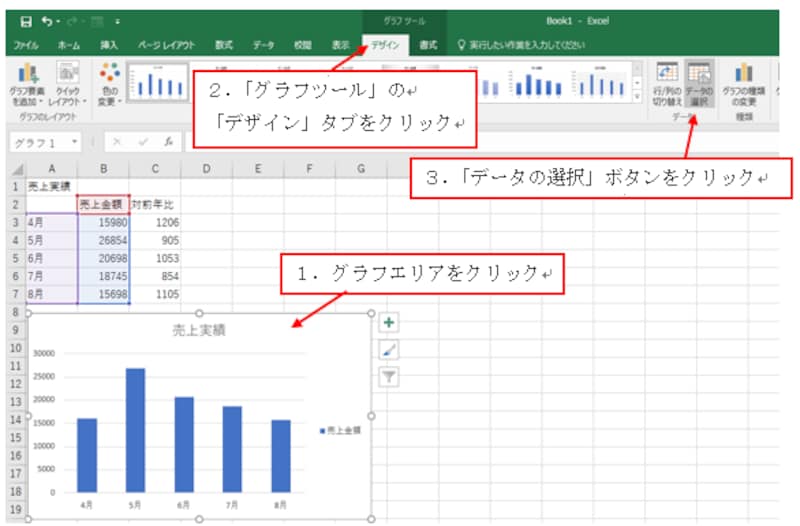Click the cell with value 905
Image resolution: width=800 pixels, height=526 pixels.
[155, 240]
